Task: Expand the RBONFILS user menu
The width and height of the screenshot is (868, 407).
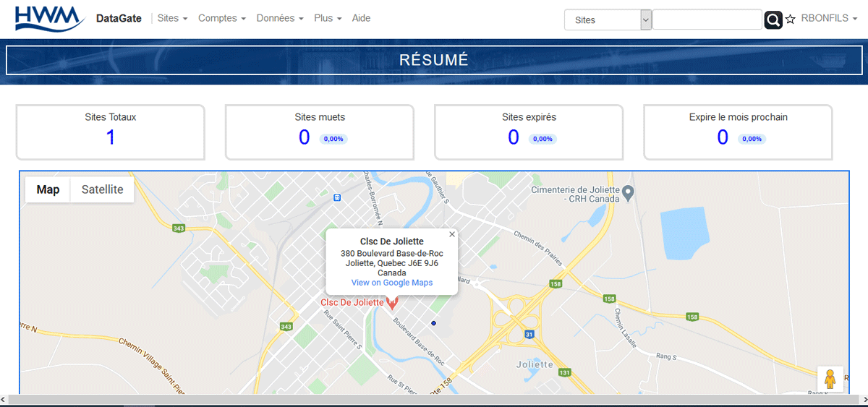Action: click(828, 18)
